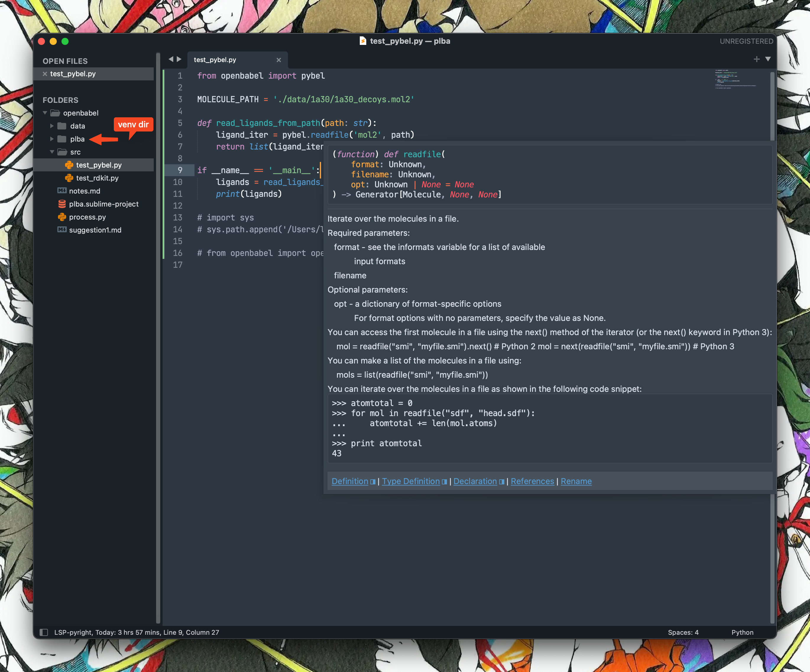Select the test_pybel.py tab
The image size is (810, 672).
click(215, 60)
